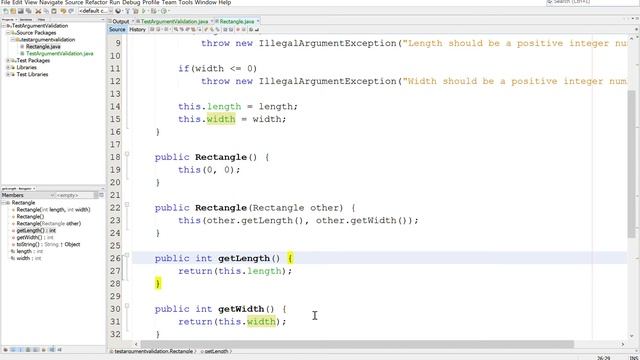Open Rectangle.java in Projects tree
Viewport: 640px width, 360px height.
pyautogui.click(x=43, y=47)
